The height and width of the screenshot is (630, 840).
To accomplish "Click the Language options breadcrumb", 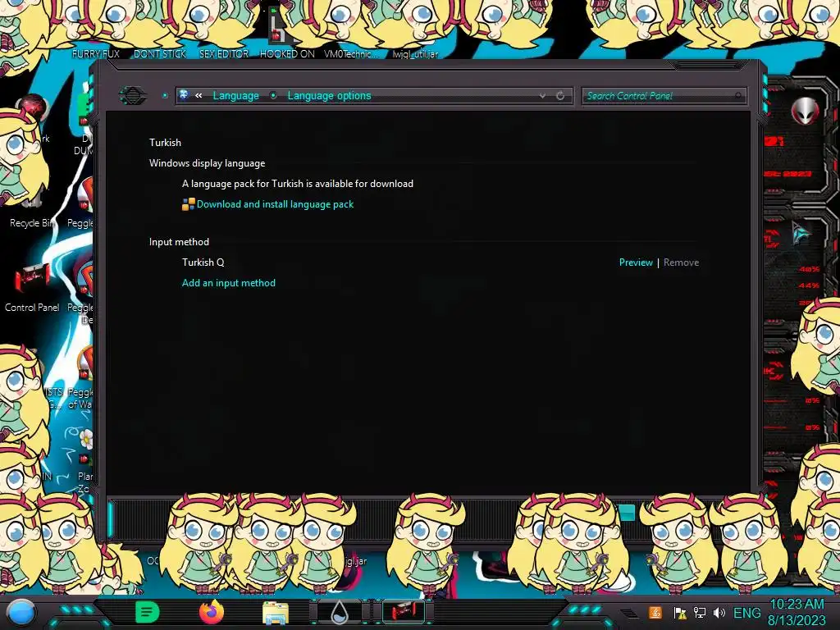I will point(329,95).
